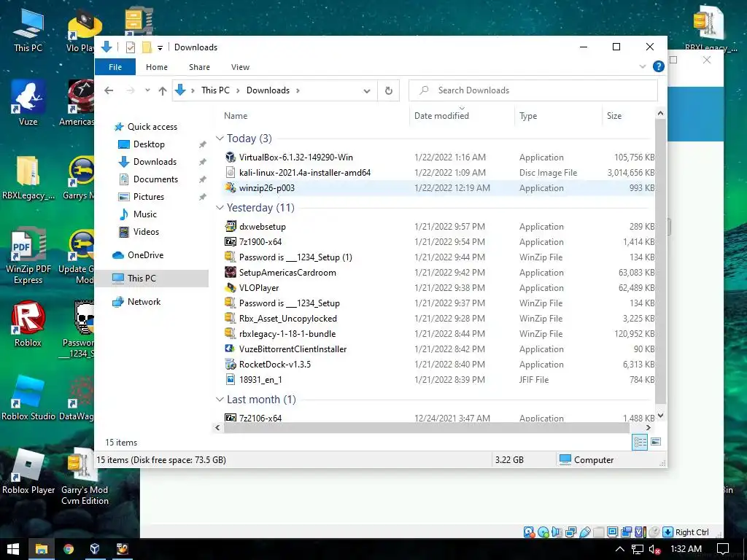Click the horizontal scrollbar right arrow
The width and height of the screenshot is (747, 560).
point(649,427)
